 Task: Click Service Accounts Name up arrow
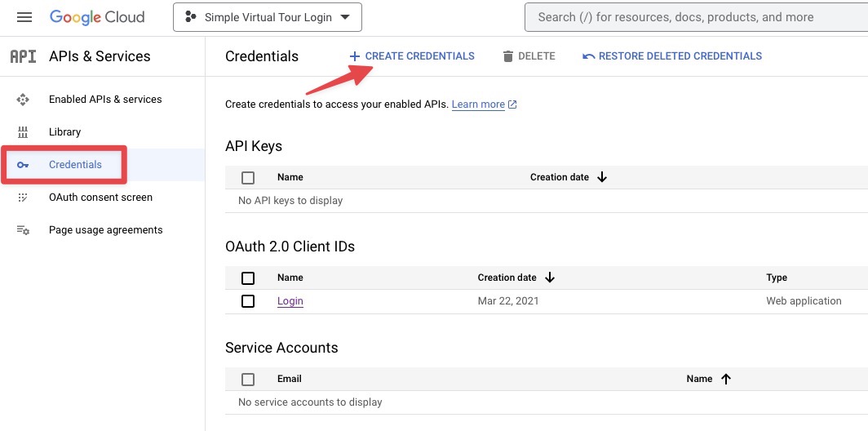click(726, 379)
